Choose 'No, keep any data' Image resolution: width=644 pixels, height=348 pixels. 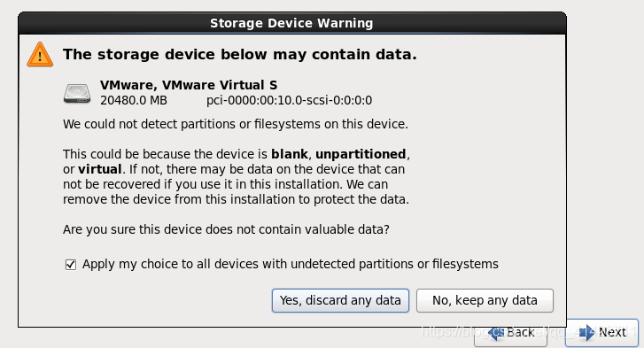485,300
